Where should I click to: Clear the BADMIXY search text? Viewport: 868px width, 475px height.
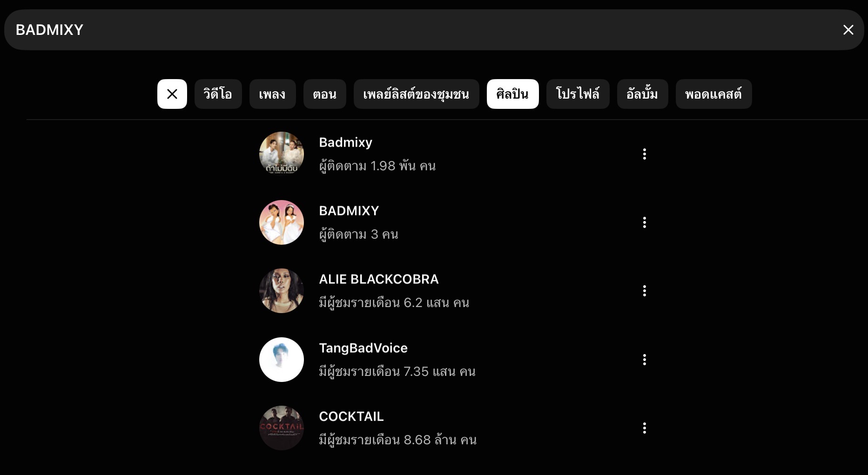[x=848, y=30]
